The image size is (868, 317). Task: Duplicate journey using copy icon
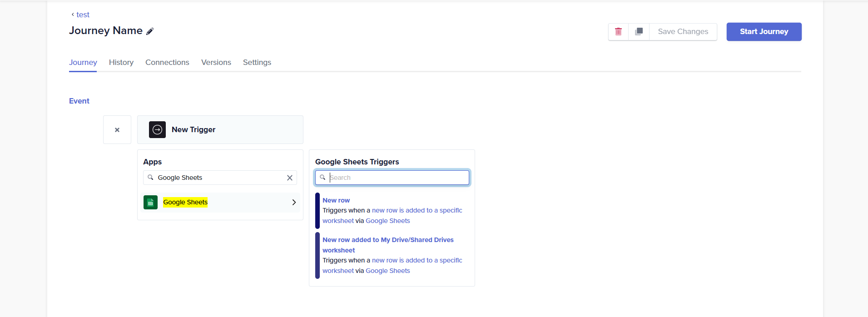coord(639,32)
